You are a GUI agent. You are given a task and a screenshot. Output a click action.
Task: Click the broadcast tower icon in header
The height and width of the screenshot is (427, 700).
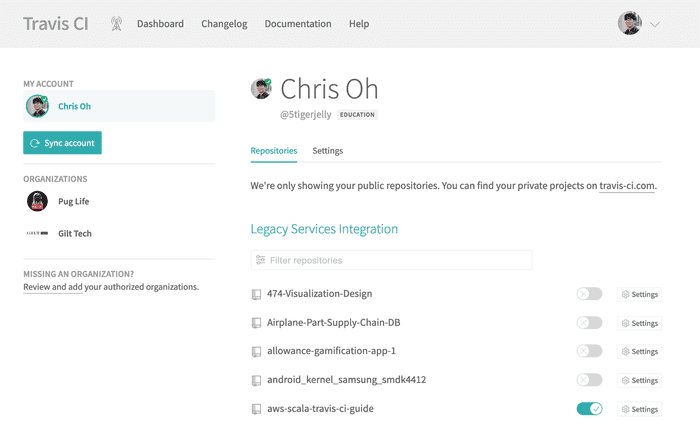click(x=116, y=24)
